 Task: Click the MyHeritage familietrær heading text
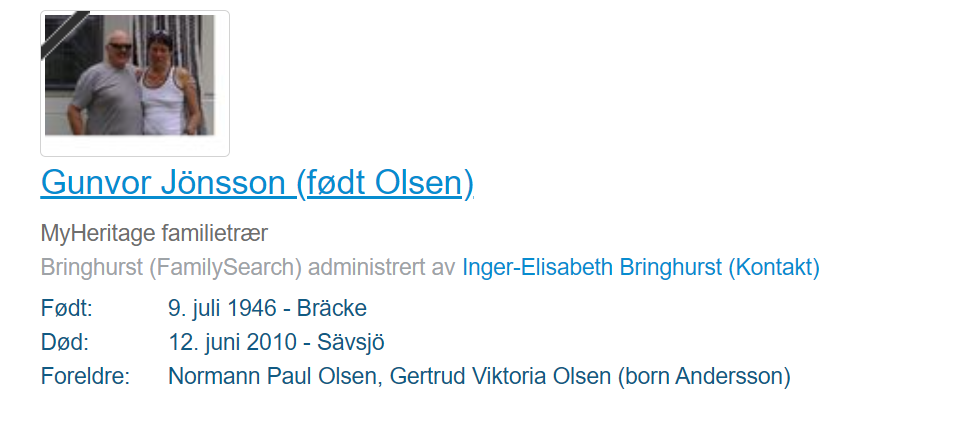(x=154, y=233)
